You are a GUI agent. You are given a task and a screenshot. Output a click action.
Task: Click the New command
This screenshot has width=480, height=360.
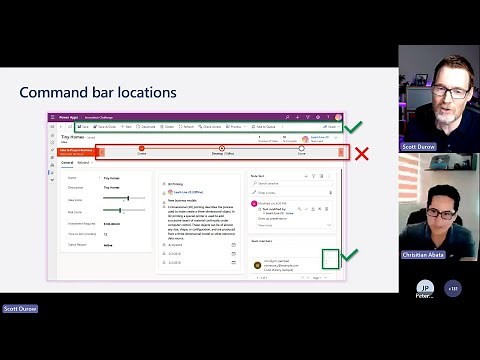(x=126, y=127)
